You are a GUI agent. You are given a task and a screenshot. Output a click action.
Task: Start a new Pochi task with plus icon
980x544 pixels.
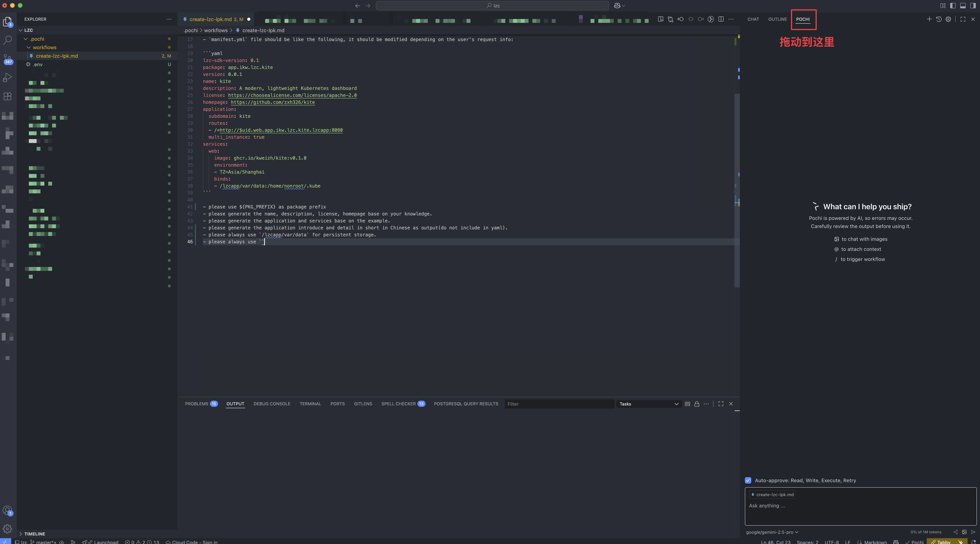click(x=929, y=19)
